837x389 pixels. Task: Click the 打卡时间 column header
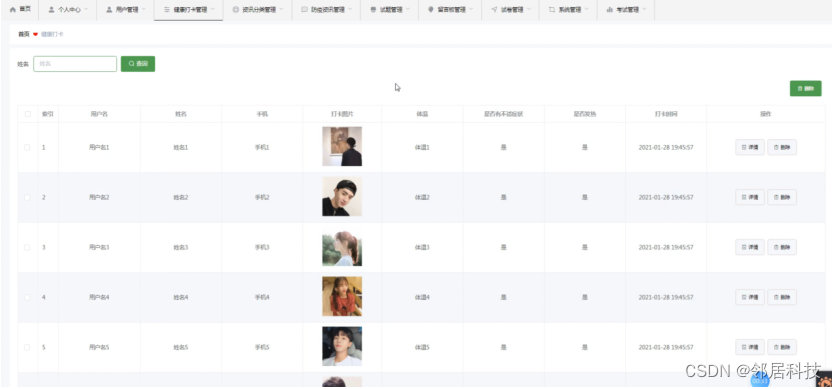pyautogui.click(x=666, y=114)
